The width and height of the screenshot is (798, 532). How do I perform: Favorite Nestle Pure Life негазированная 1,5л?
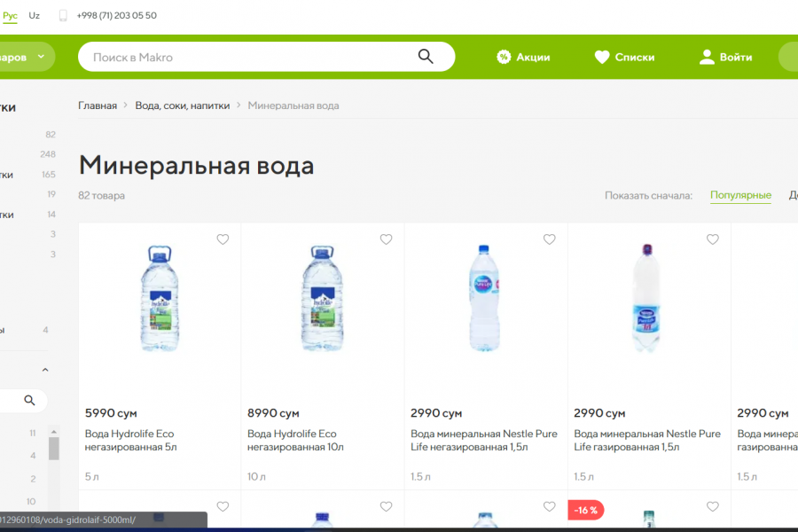pos(549,239)
